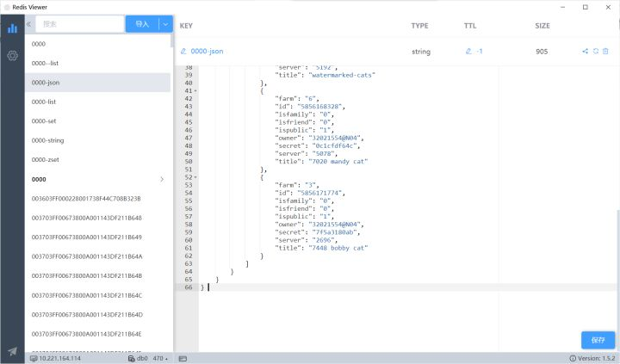Click the JSON editor vertical scrollbar
620x364 pixels.
pyautogui.click(x=618, y=281)
